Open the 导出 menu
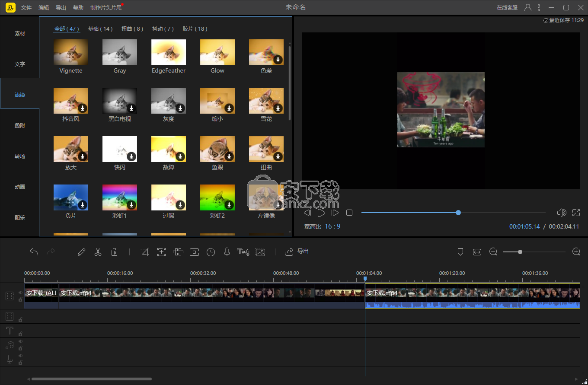The height and width of the screenshot is (385, 588). pyautogui.click(x=61, y=8)
